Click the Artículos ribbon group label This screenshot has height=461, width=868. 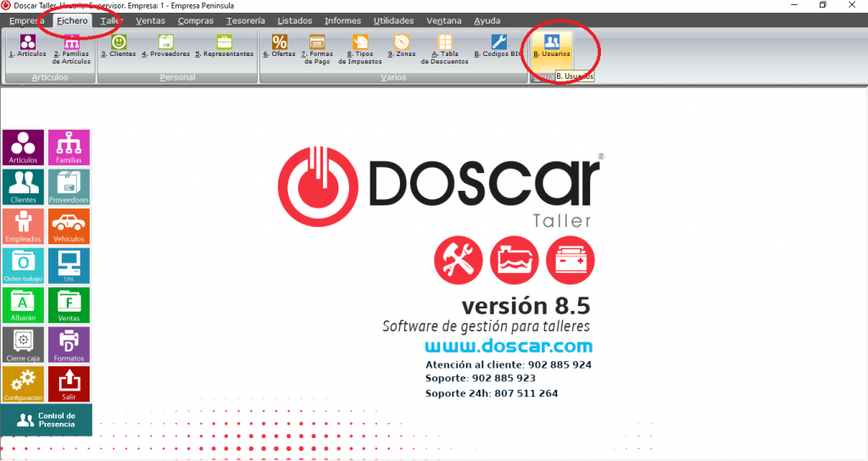pos(50,77)
